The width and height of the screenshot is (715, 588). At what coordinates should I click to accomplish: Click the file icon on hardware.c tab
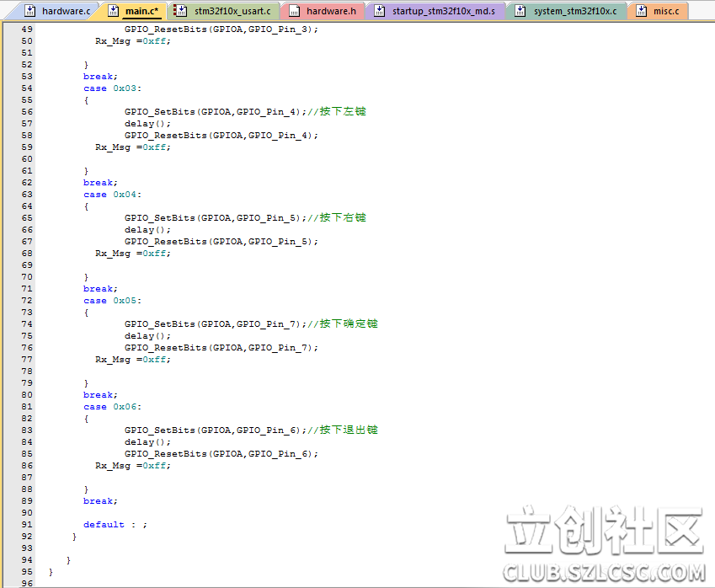[29, 11]
